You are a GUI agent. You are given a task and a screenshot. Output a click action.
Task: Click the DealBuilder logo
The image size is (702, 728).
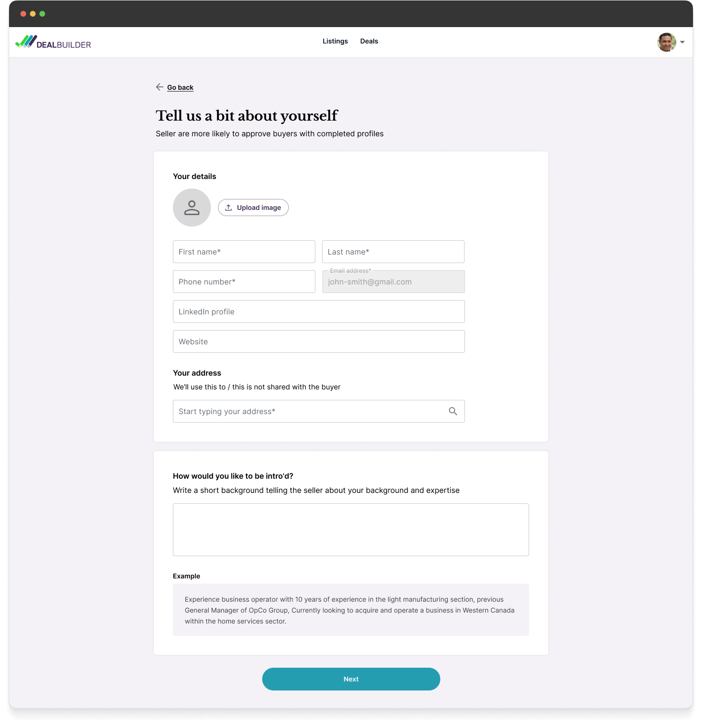53,42
